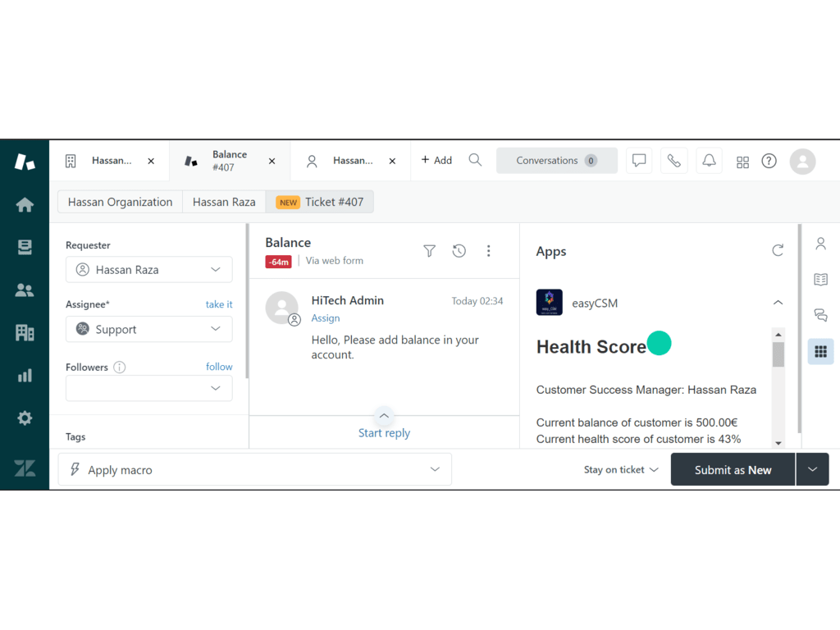This screenshot has width=840, height=630.
Task: Open Zendesk products grid icon
Action: [742, 162]
